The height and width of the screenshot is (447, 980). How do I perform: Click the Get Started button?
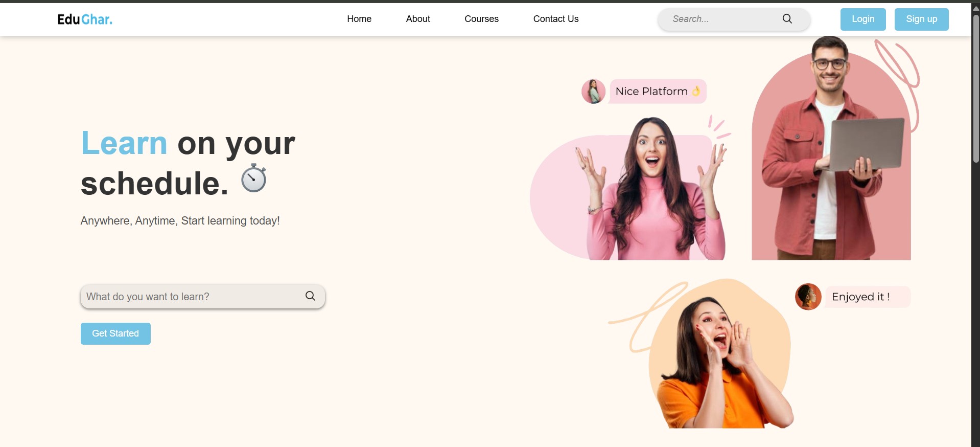pos(115,333)
